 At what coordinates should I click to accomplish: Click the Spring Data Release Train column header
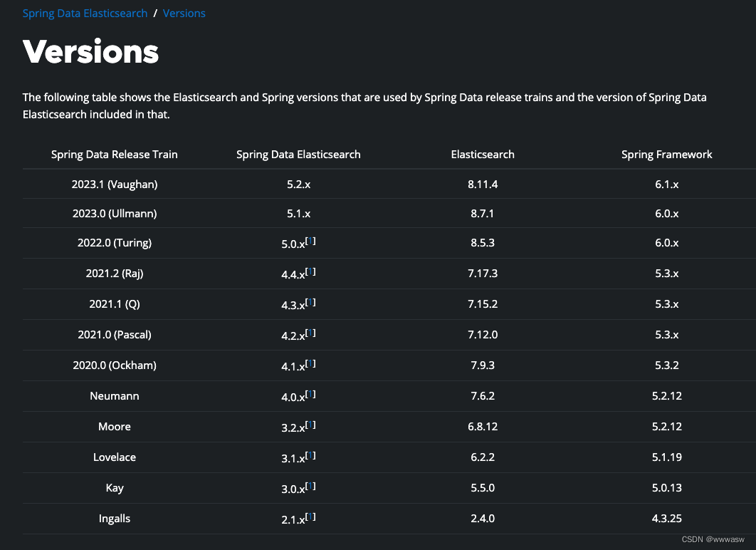point(115,155)
